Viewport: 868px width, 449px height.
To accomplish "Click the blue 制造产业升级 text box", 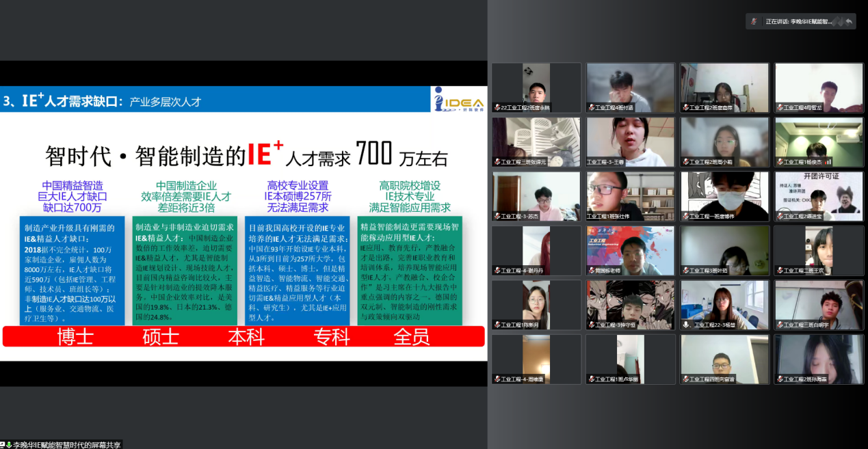I will pos(72,271).
